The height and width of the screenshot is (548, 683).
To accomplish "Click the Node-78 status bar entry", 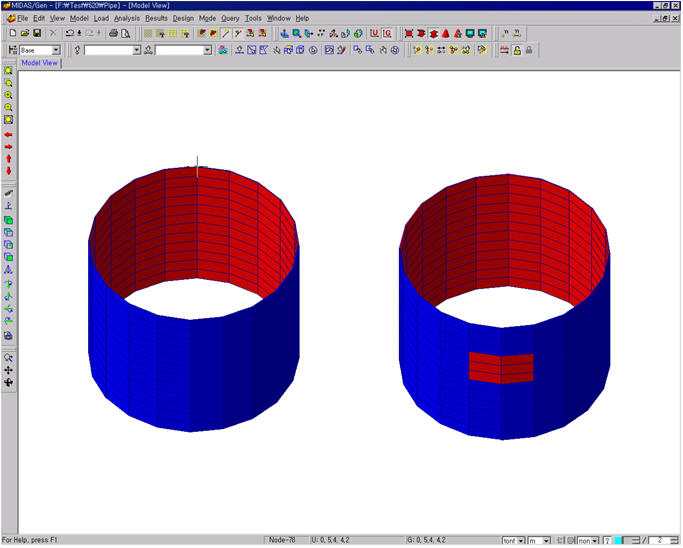I will click(x=282, y=540).
